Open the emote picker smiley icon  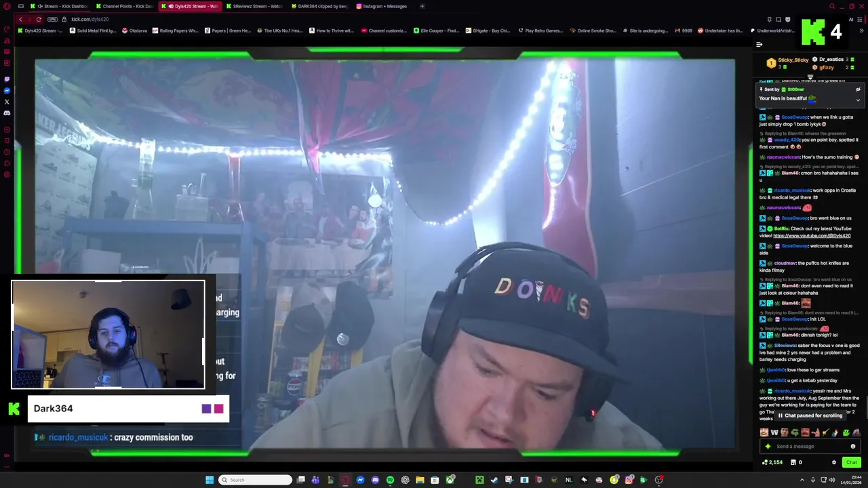click(x=853, y=447)
